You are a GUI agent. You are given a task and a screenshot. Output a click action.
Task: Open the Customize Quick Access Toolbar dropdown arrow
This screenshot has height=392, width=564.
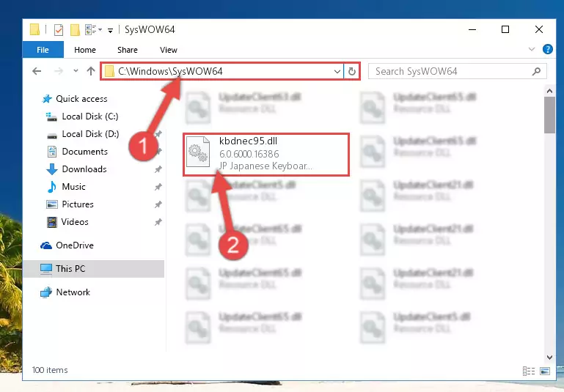[x=111, y=31]
